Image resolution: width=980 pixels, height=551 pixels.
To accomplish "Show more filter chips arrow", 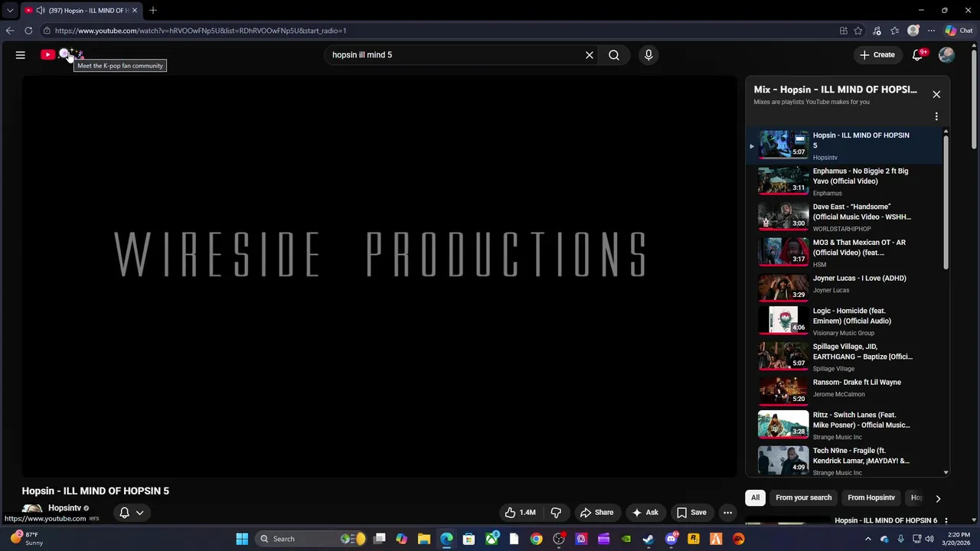I will click(x=938, y=498).
